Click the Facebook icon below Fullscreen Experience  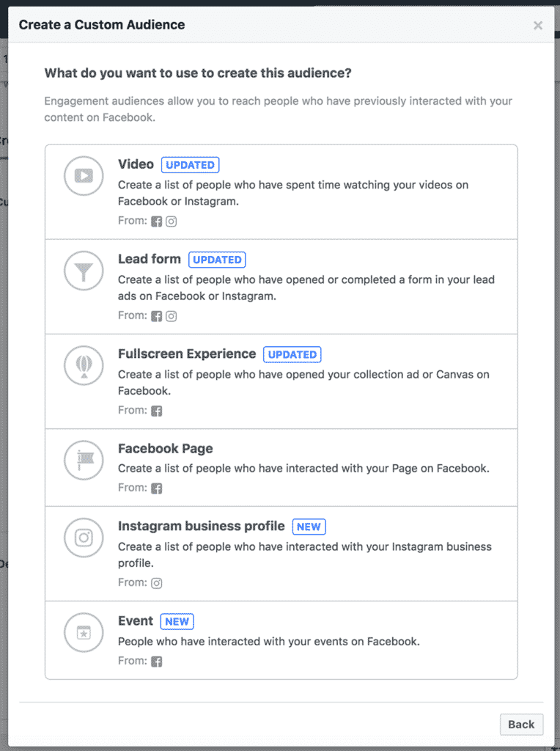tap(157, 410)
